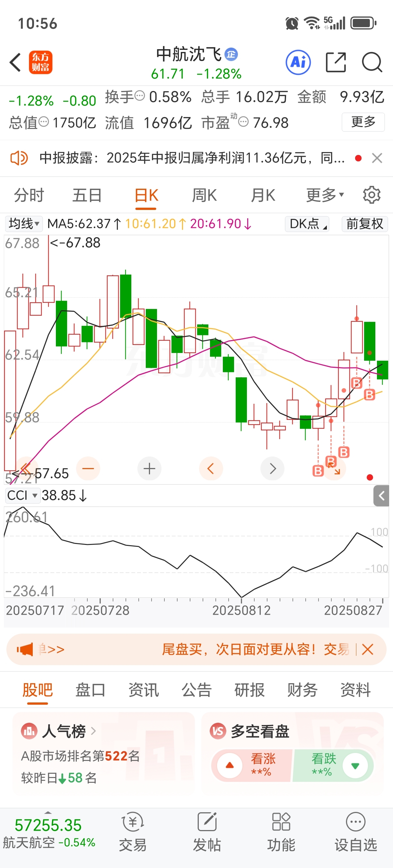393x868 pixels.
Task: Select the 日K chart tab
Action: coord(146,195)
